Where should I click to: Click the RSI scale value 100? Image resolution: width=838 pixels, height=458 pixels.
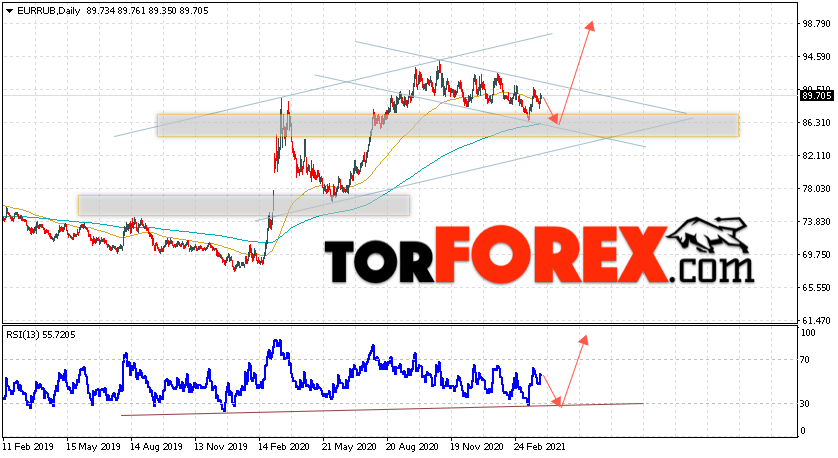tap(808, 333)
